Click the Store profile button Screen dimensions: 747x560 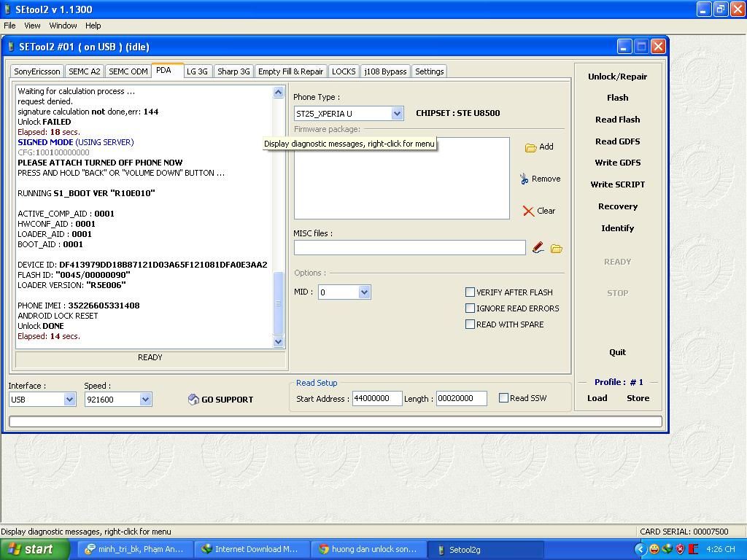[638, 398]
